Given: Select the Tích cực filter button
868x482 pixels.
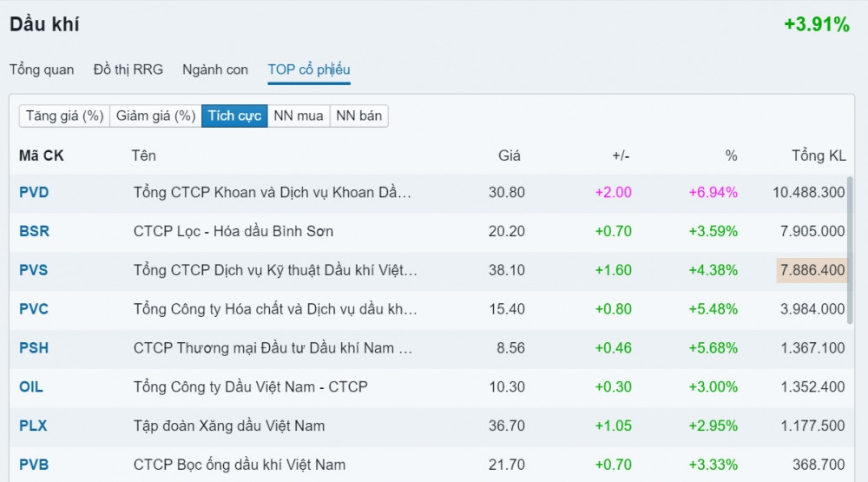Looking at the screenshot, I should coord(234,116).
